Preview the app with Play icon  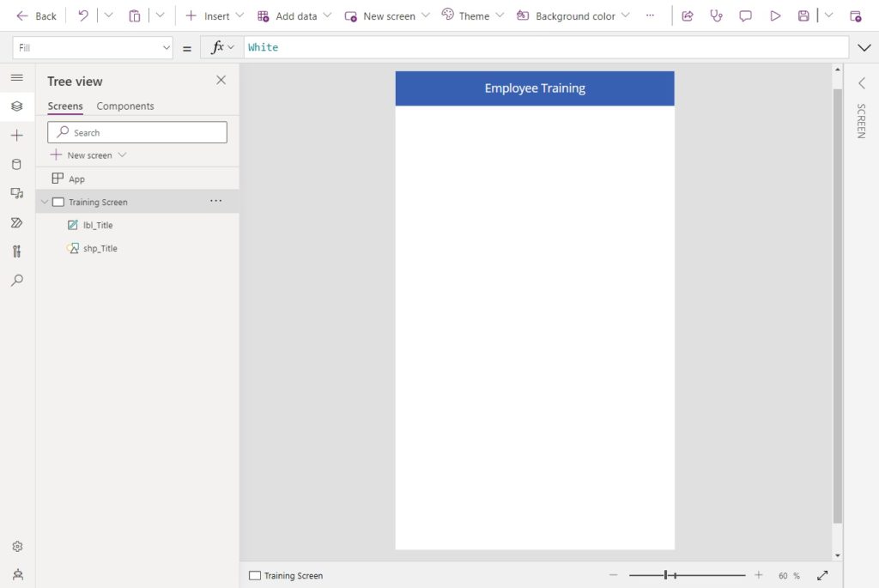(775, 15)
